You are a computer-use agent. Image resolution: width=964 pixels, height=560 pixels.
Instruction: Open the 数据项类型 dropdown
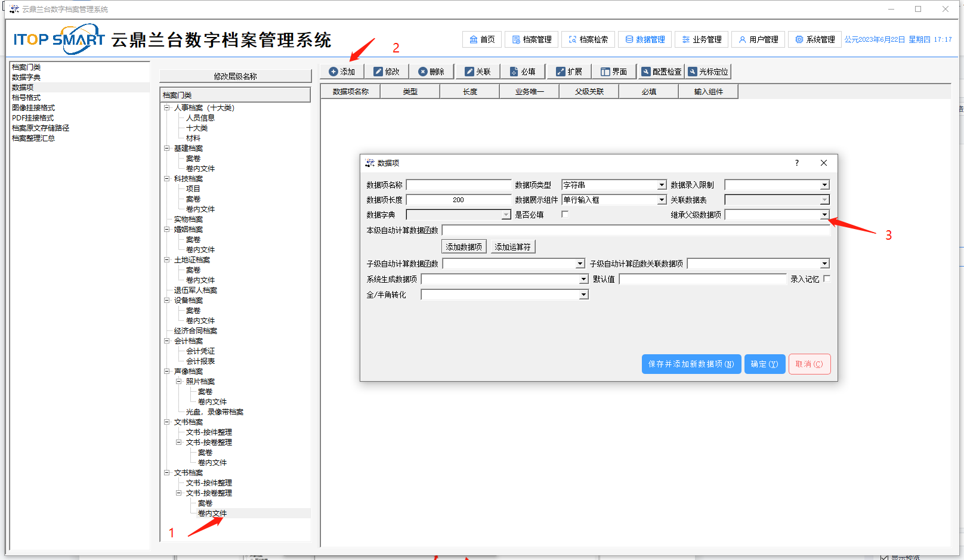coord(662,185)
